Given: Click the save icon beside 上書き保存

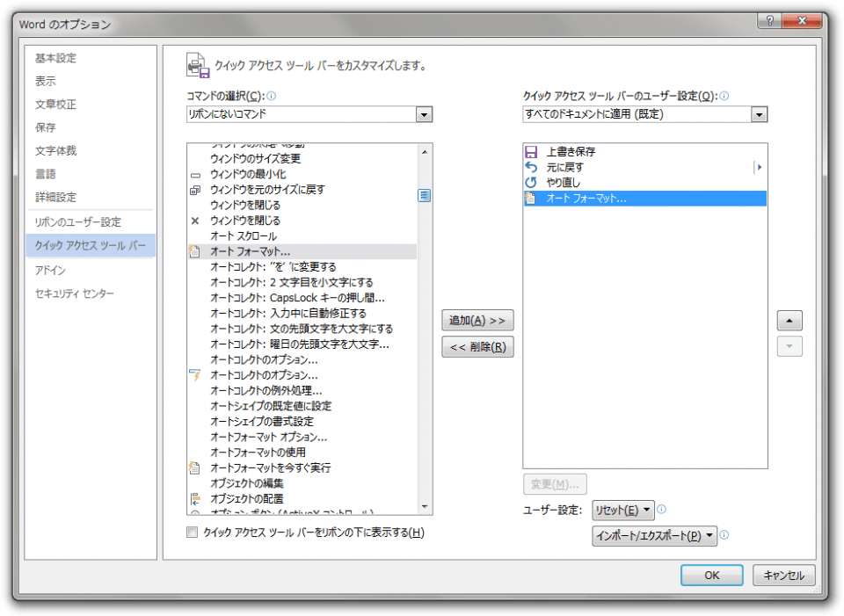Looking at the screenshot, I should click(x=531, y=152).
